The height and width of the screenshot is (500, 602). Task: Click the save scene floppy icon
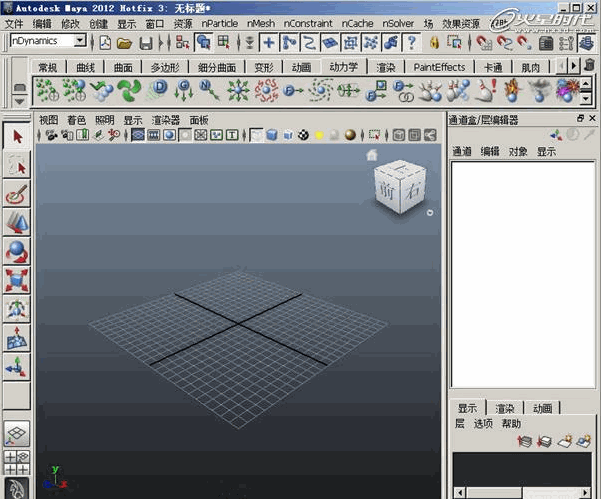click(x=146, y=42)
